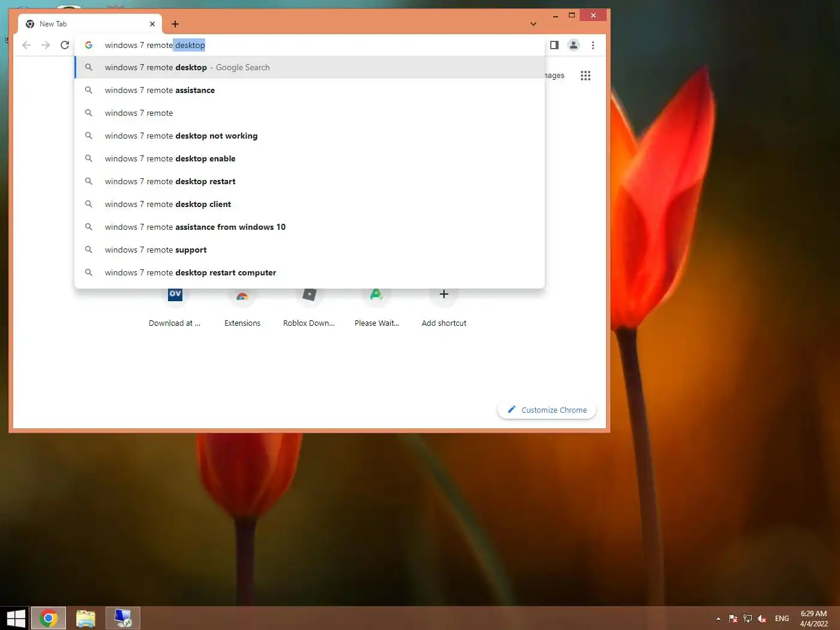This screenshot has height=630, width=840.
Task: Select suggestion 'remote desktop not working'
Action: pos(310,136)
